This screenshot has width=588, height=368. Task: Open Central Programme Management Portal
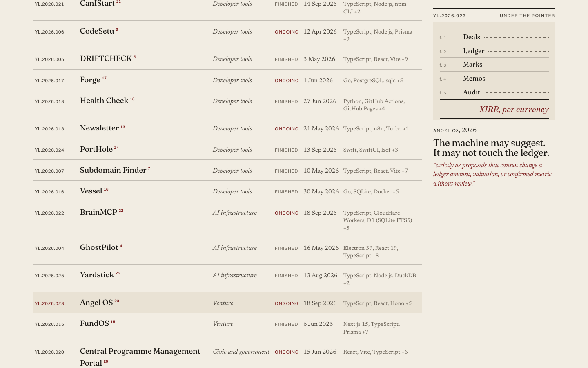(x=140, y=357)
